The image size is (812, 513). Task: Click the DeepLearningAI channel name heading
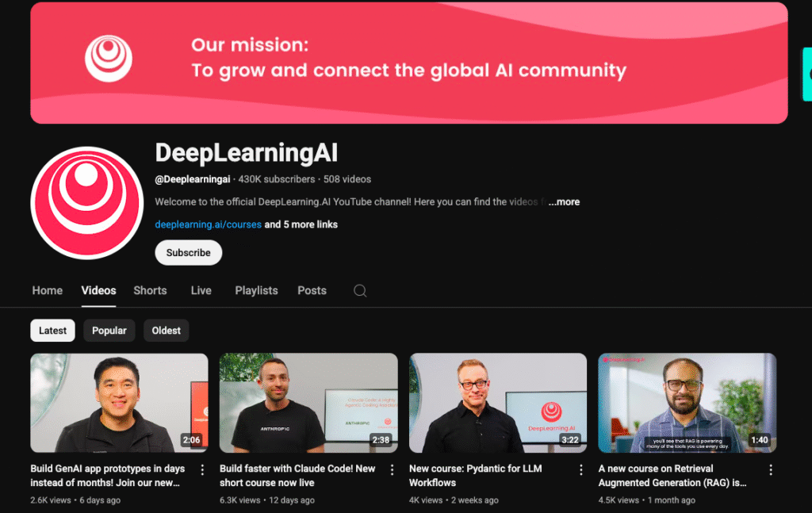click(x=247, y=153)
